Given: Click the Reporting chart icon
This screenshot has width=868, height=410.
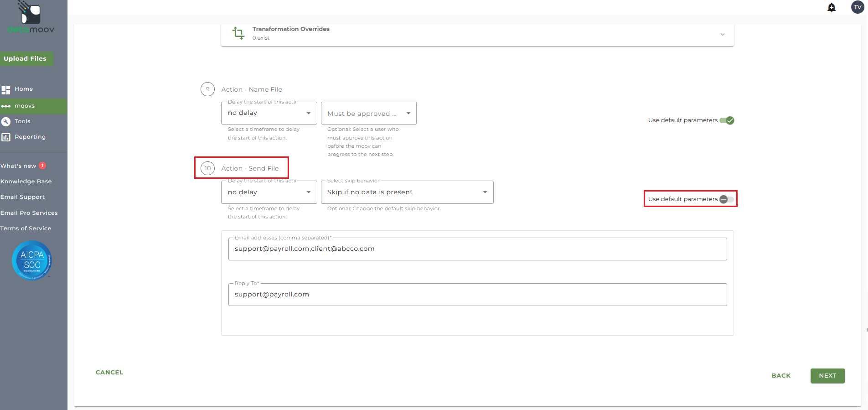Looking at the screenshot, I should 6,137.
